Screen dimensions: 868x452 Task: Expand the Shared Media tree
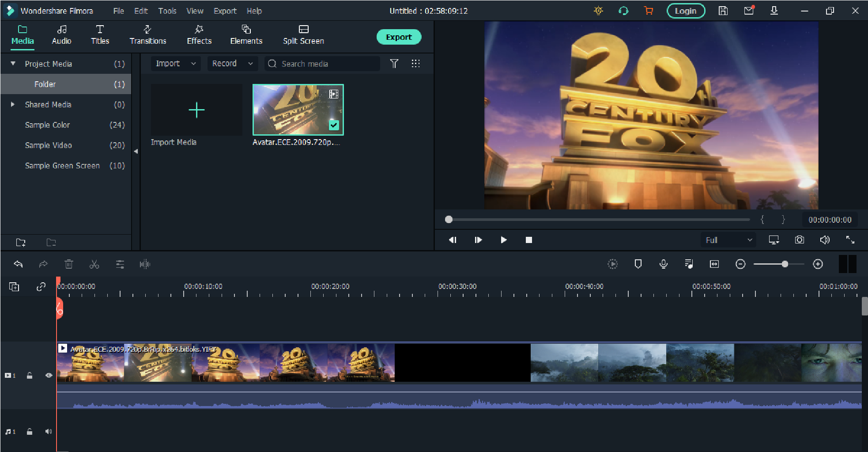pyautogui.click(x=13, y=105)
